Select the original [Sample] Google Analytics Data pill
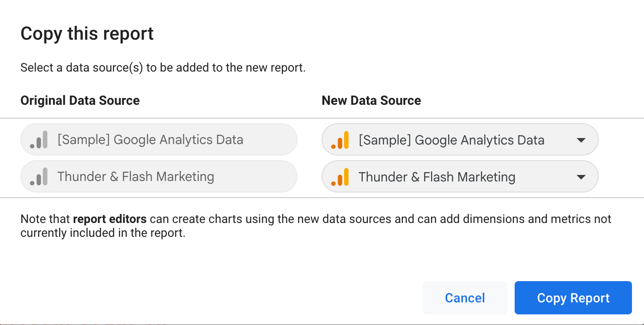 point(159,139)
